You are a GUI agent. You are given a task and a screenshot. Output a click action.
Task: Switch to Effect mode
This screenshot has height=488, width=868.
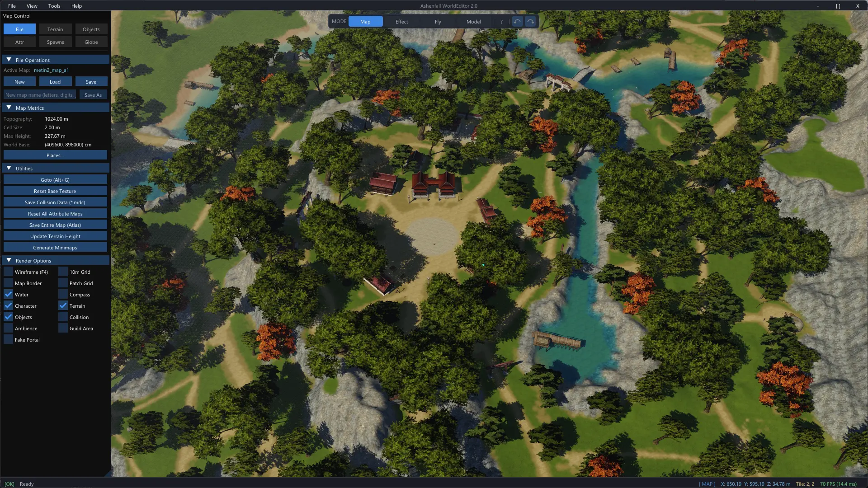click(401, 22)
